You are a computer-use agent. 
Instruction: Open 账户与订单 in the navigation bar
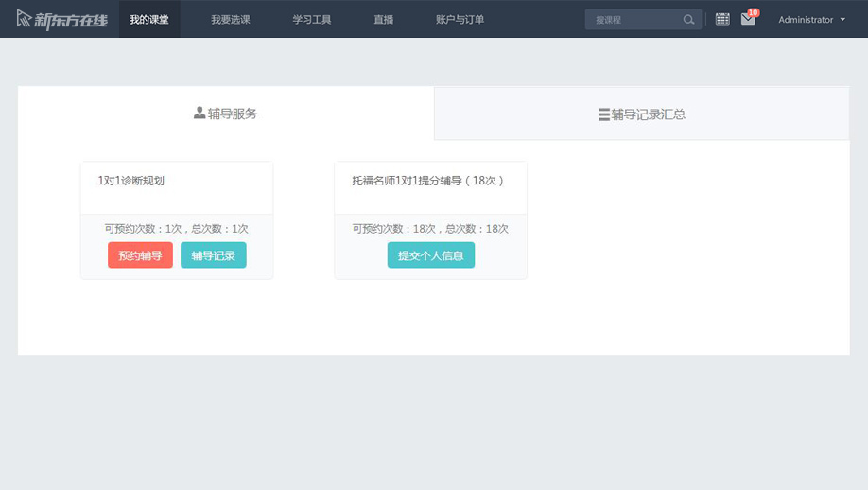460,19
